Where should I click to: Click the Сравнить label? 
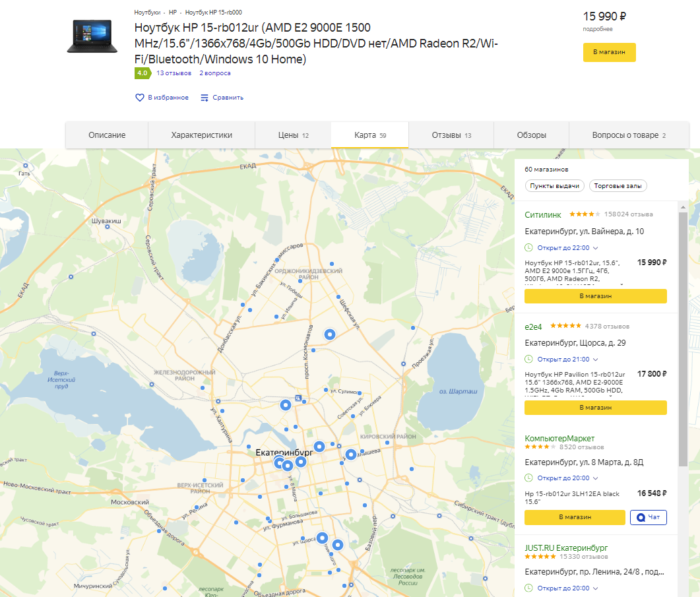point(228,98)
